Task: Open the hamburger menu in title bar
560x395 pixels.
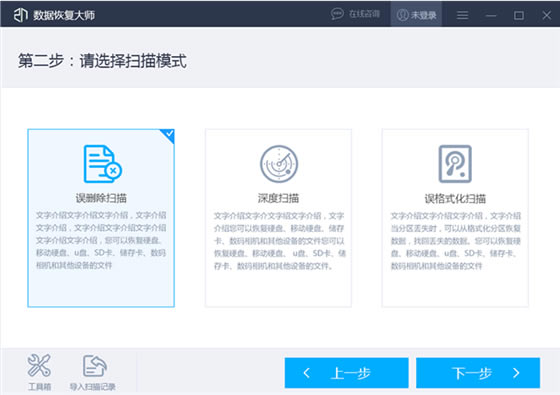Action: [x=462, y=15]
